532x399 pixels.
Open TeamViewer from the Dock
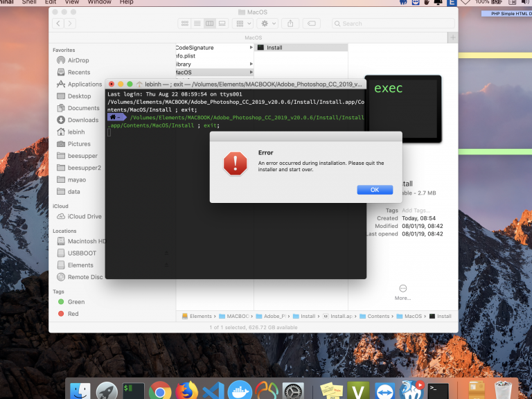(384, 391)
